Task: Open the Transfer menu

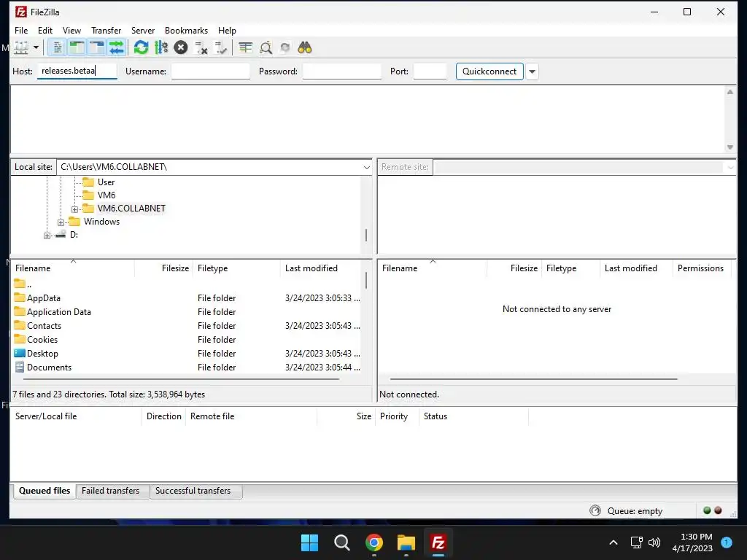Action: point(107,31)
